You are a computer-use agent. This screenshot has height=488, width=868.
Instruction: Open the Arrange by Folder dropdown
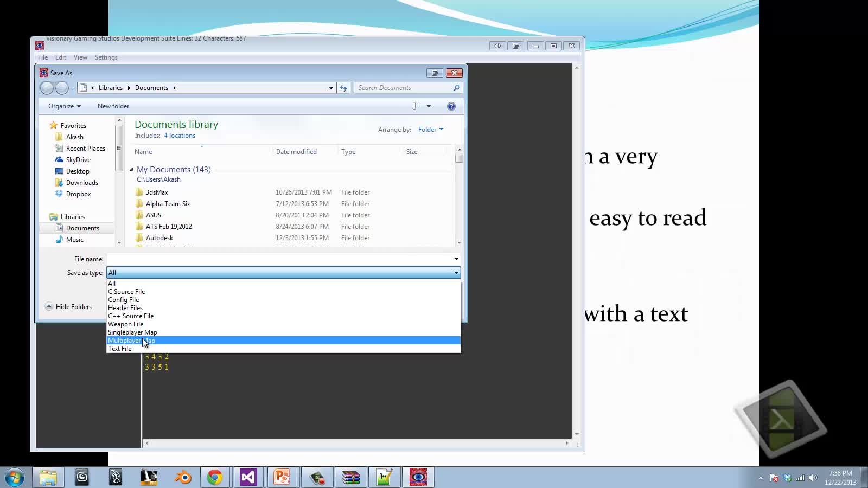pyautogui.click(x=430, y=130)
